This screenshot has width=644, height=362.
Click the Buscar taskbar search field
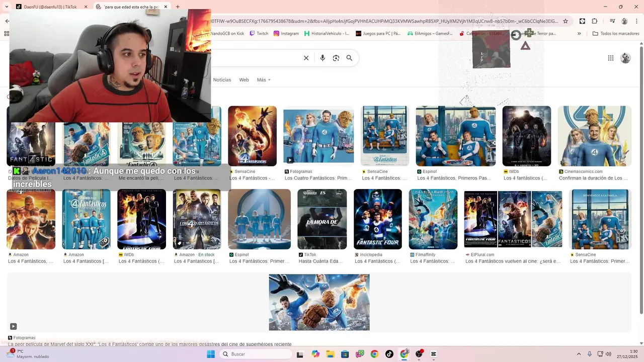click(256, 354)
